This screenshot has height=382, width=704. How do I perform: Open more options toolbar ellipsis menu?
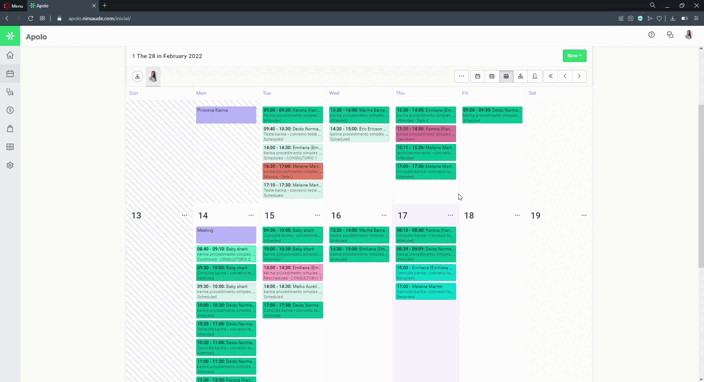click(461, 76)
